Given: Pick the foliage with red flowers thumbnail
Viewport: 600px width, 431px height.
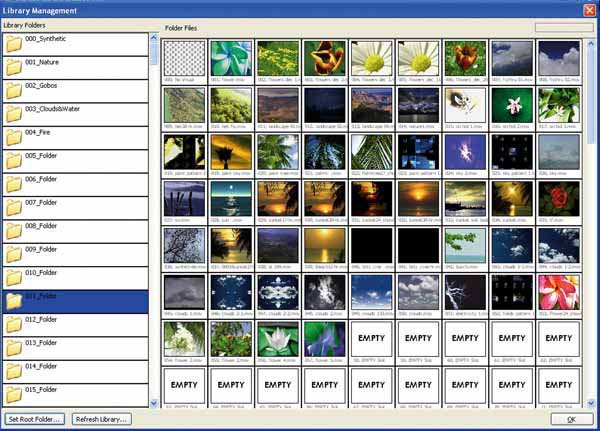Looking at the screenshot, I should (231, 339).
